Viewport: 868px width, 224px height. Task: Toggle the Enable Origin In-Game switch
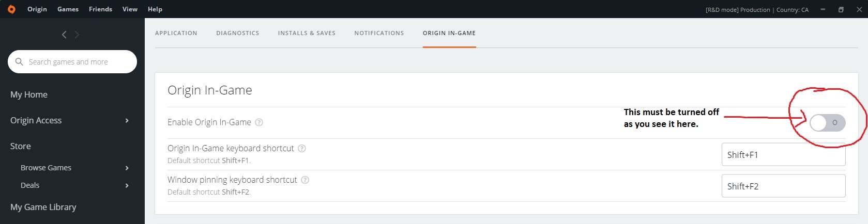point(827,123)
